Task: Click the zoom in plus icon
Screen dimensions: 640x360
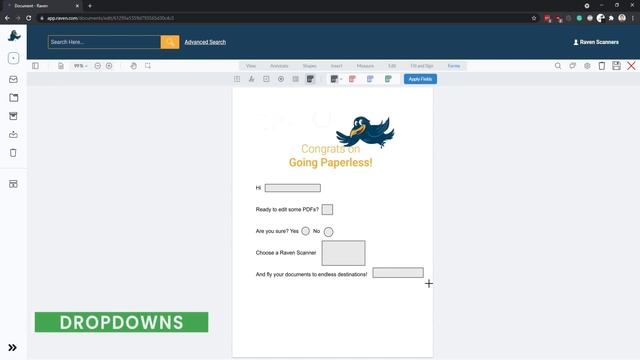Action: [x=109, y=66]
